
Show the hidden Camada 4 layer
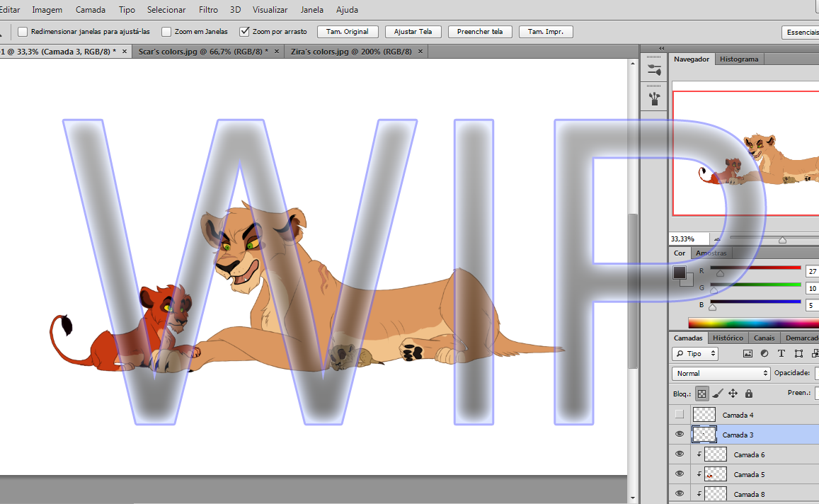pos(679,415)
